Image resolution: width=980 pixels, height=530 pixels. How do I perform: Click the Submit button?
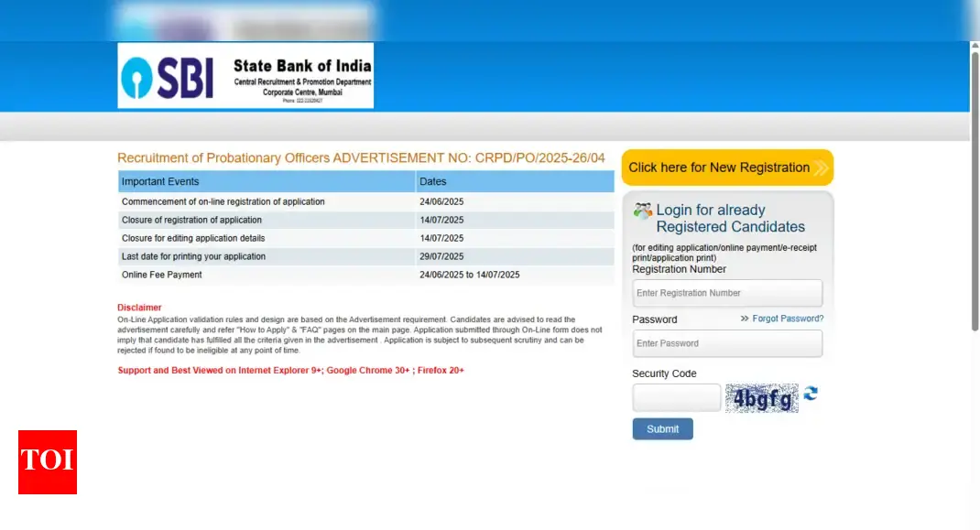pyautogui.click(x=662, y=428)
